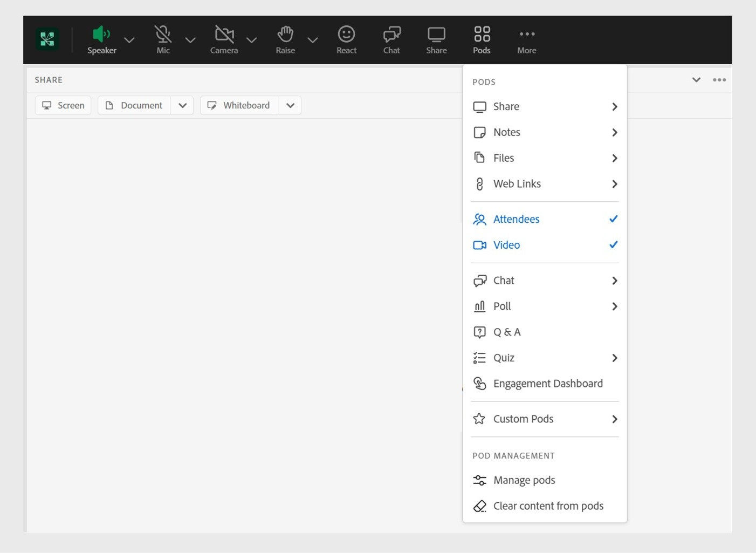Turn on the Camera icon
The width and height of the screenshot is (756, 553).
[224, 35]
